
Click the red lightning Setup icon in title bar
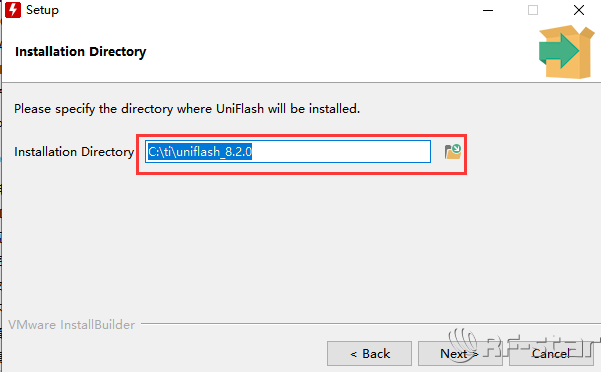pos(13,10)
